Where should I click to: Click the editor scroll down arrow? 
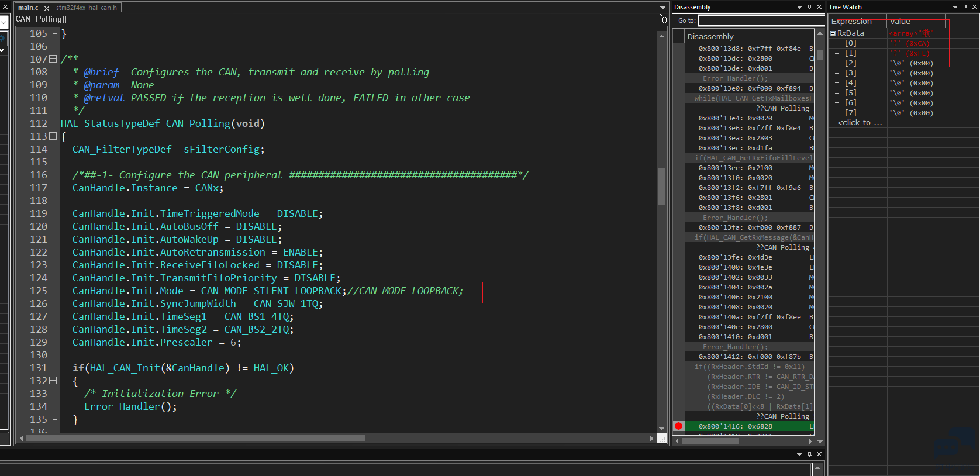point(662,429)
